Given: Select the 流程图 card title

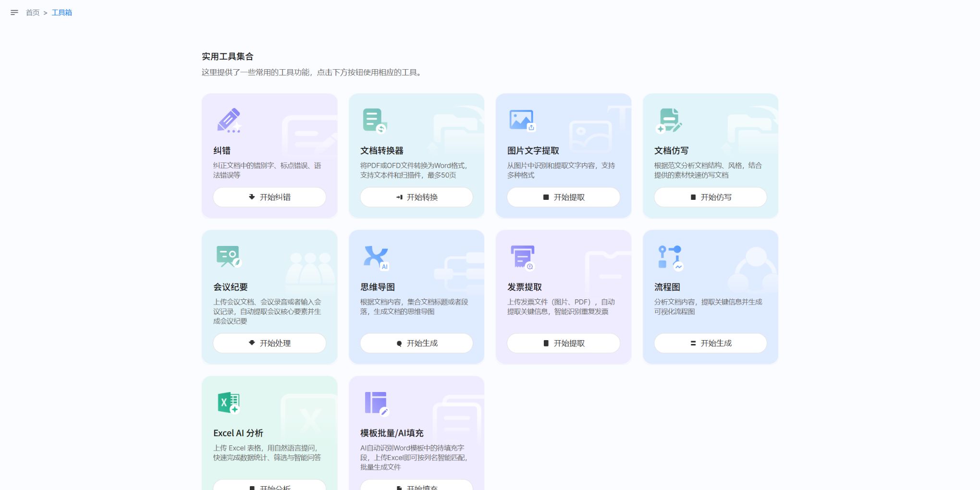Looking at the screenshot, I should click(667, 287).
